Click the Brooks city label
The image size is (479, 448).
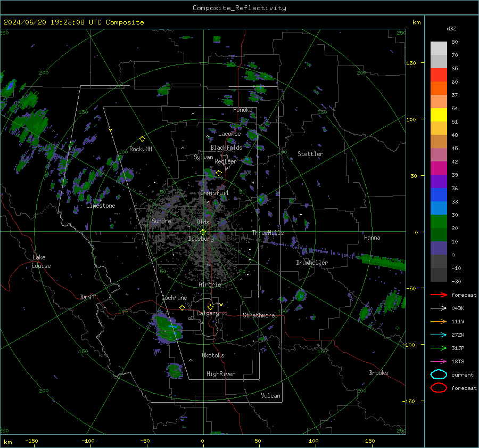(x=378, y=373)
